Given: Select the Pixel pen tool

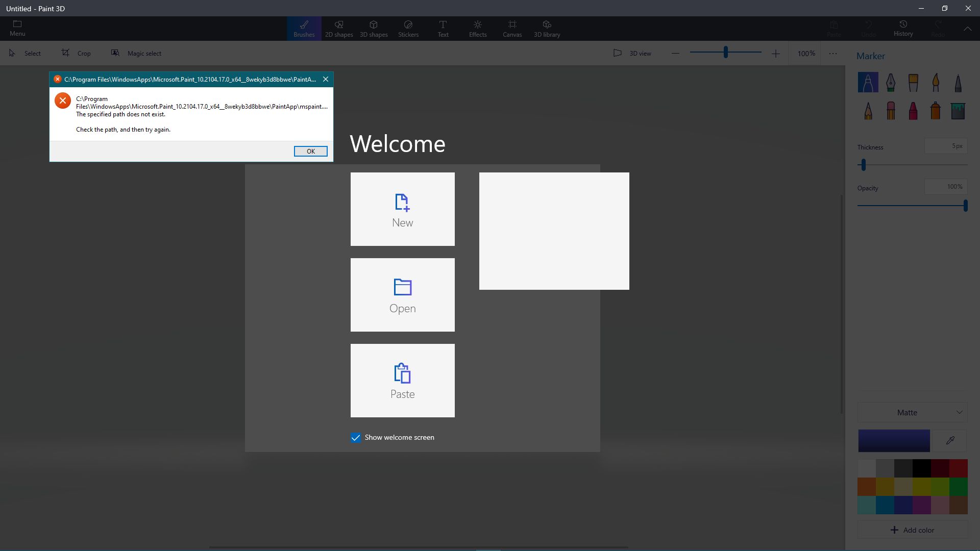Looking at the screenshot, I should coord(958,82).
